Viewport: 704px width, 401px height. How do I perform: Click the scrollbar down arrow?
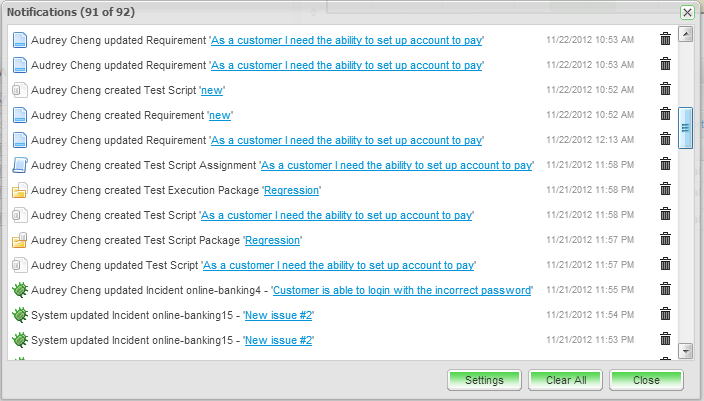pos(686,351)
